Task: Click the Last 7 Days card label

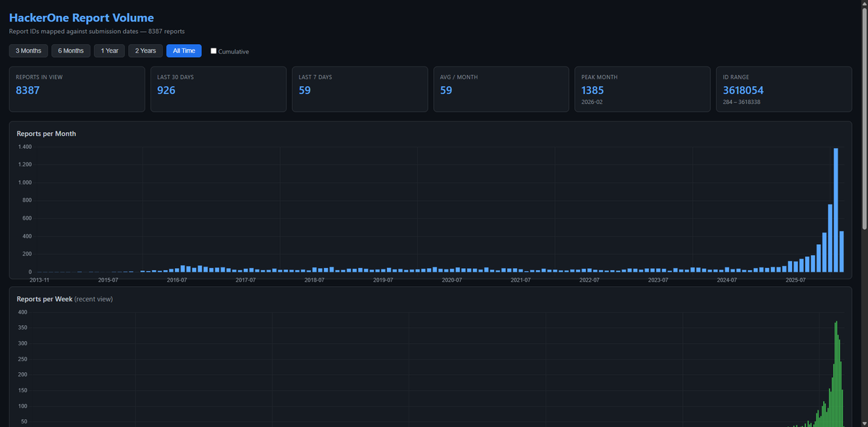Action: (x=315, y=77)
